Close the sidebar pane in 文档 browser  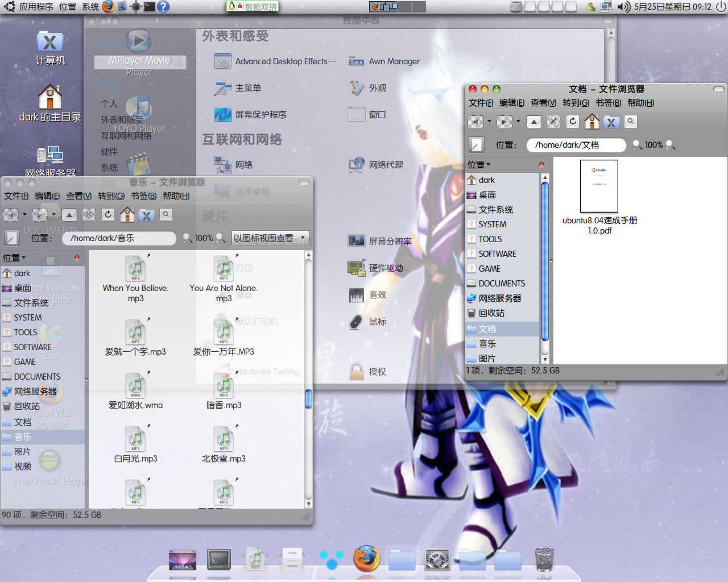click(x=541, y=164)
